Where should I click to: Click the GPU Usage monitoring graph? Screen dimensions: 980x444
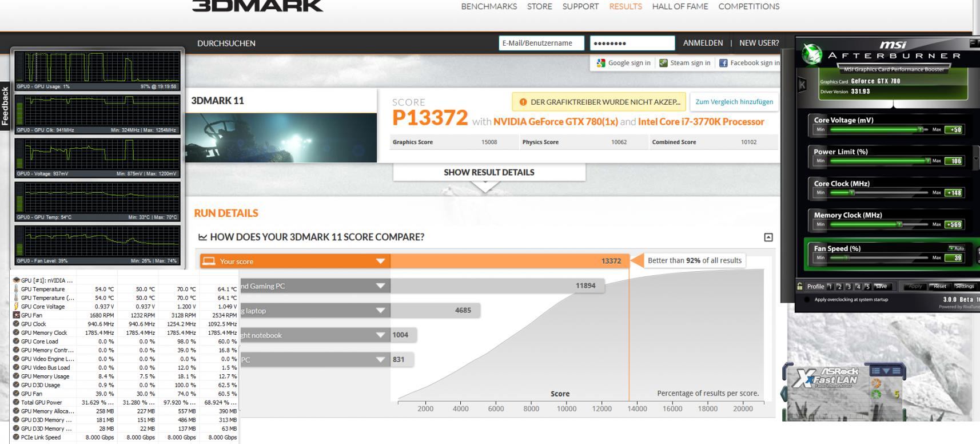coord(98,71)
